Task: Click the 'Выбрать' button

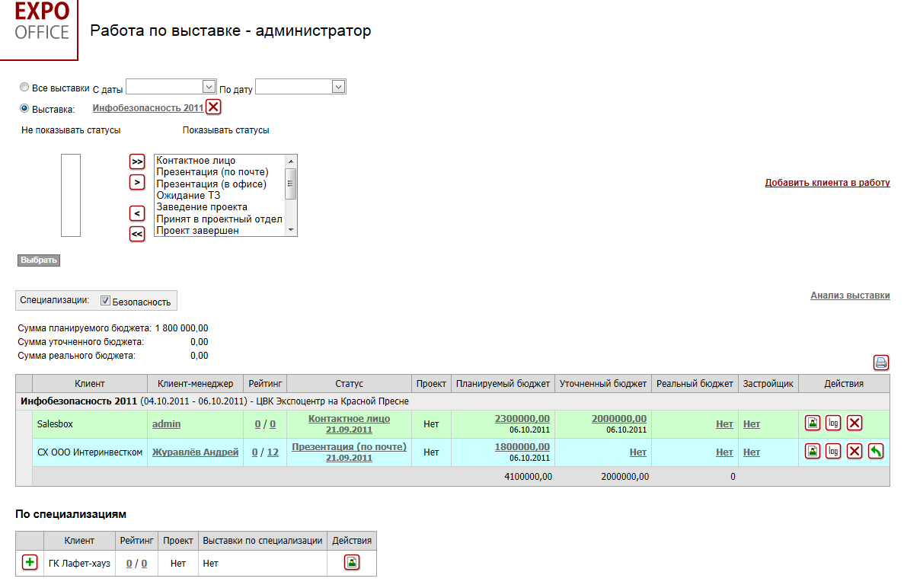Action: coord(39,260)
